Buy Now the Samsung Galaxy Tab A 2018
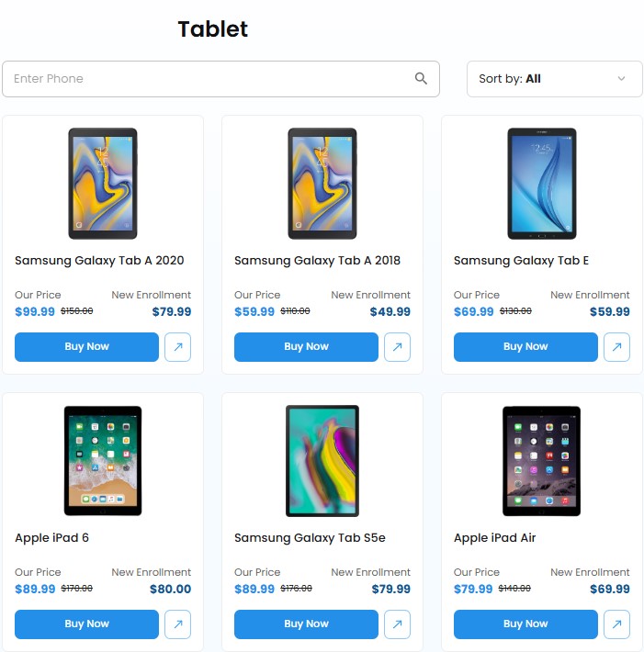This screenshot has width=644, height=652. click(x=306, y=347)
